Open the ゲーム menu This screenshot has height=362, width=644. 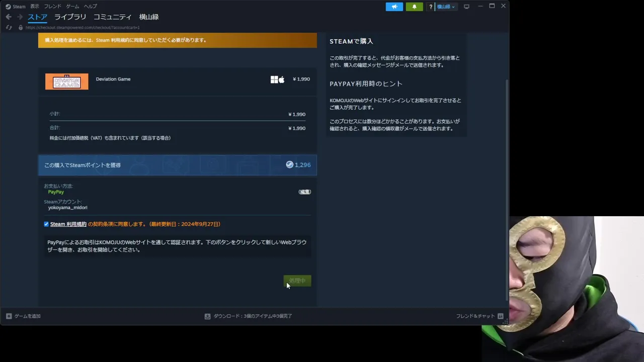pos(72,7)
